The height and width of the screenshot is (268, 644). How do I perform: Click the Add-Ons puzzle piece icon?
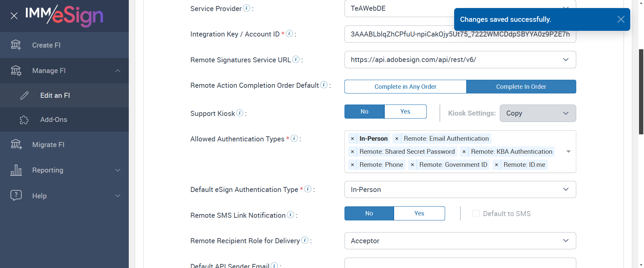[x=24, y=120]
